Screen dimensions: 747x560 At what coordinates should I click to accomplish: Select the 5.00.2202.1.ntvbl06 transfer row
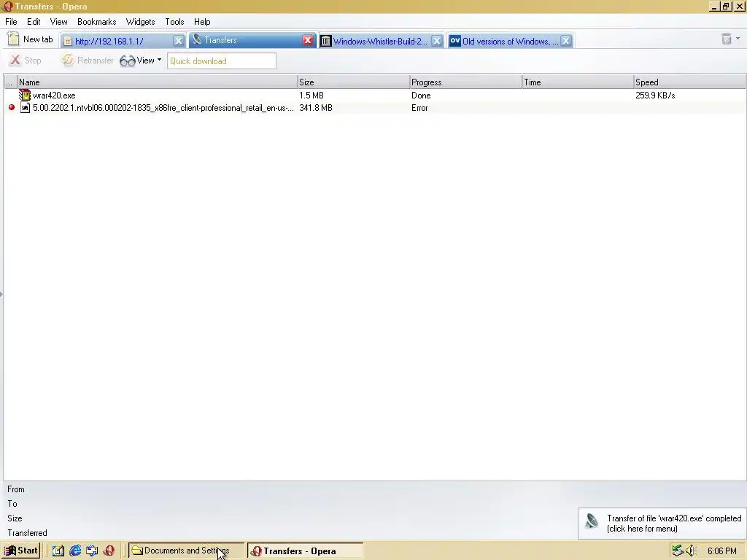(x=374, y=108)
